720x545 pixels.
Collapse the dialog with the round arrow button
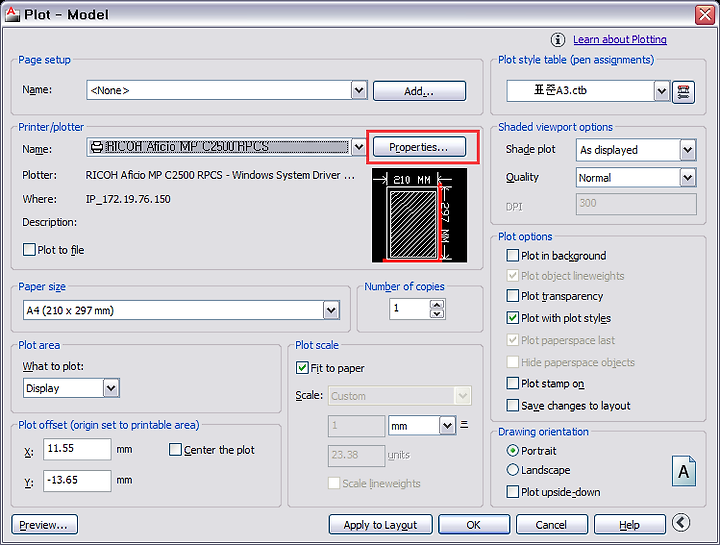tap(681, 523)
